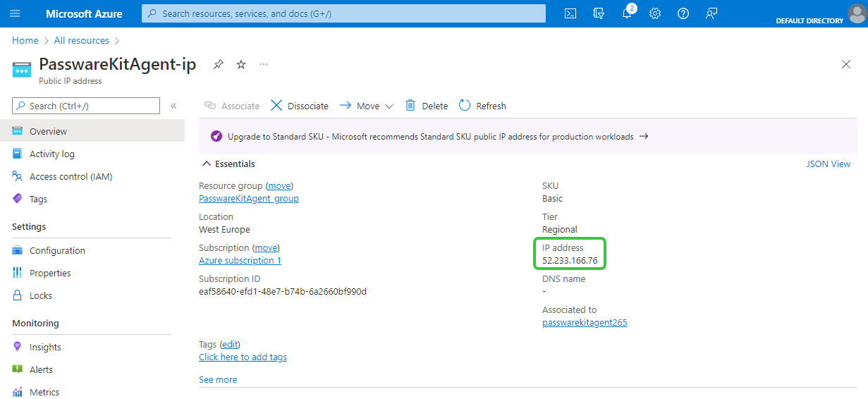Click move link next to Resource group
868x399 pixels.
(x=279, y=185)
